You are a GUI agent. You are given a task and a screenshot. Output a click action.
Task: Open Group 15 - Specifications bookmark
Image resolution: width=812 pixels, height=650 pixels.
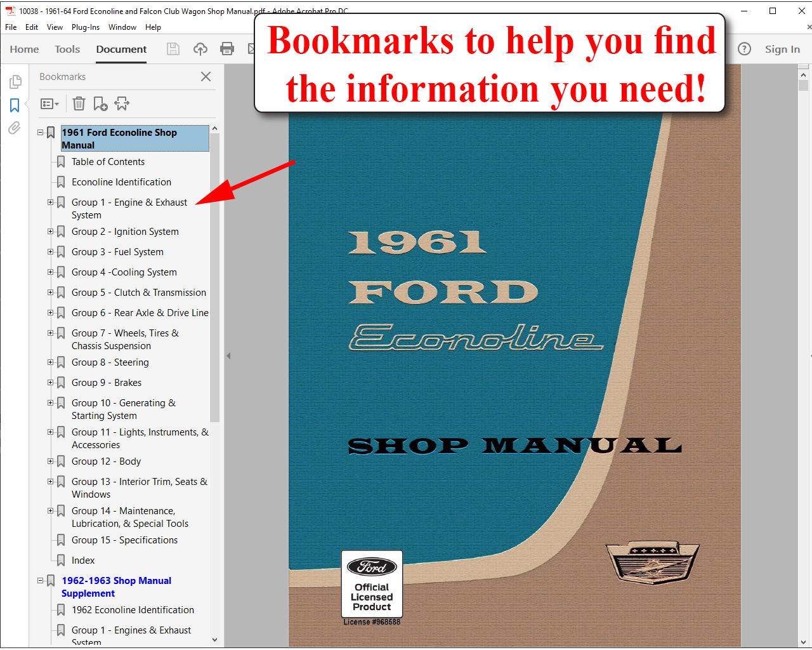[124, 540]
